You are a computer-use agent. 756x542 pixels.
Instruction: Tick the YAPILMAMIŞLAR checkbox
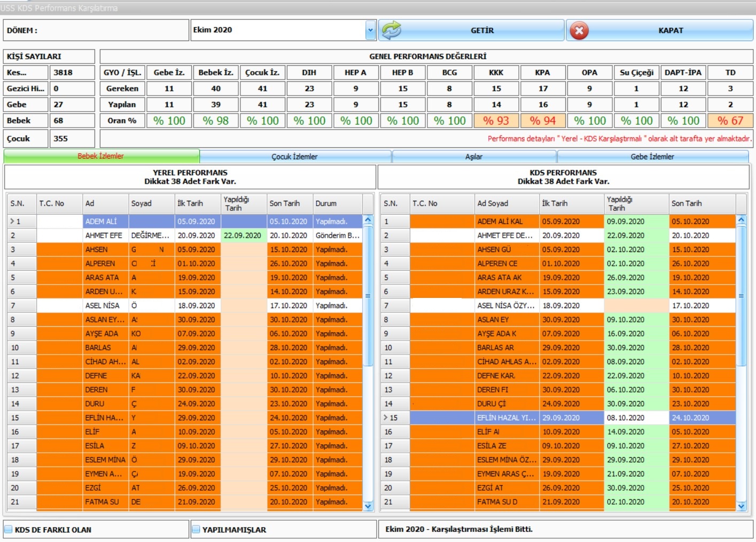(196, 530)
